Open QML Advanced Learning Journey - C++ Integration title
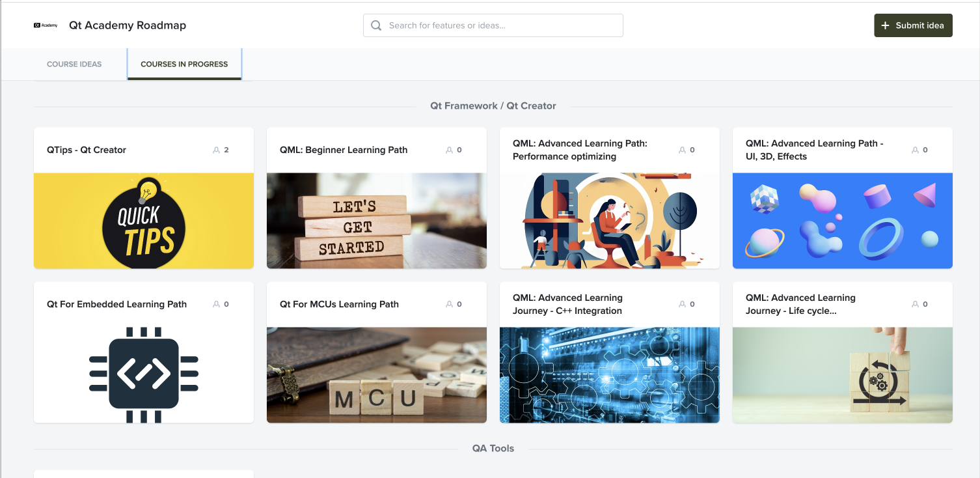Screen dimensions: 980x478 point(567,304)
